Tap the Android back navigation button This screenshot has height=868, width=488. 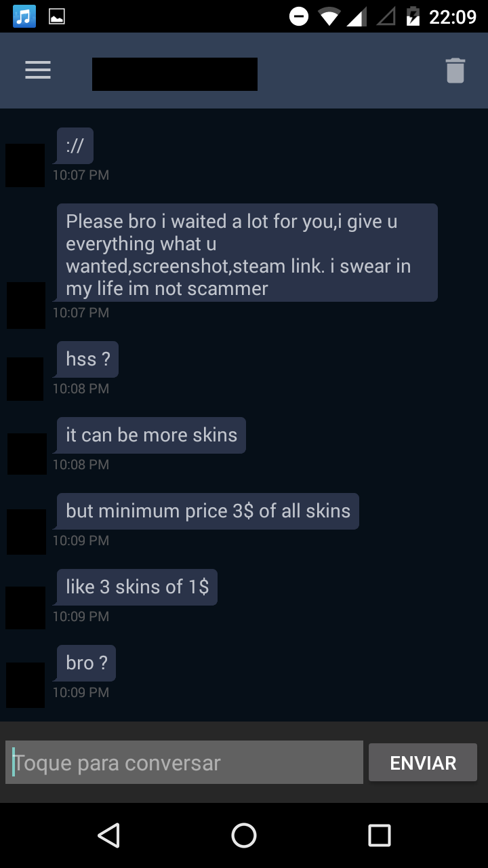[x=108, y=835]
